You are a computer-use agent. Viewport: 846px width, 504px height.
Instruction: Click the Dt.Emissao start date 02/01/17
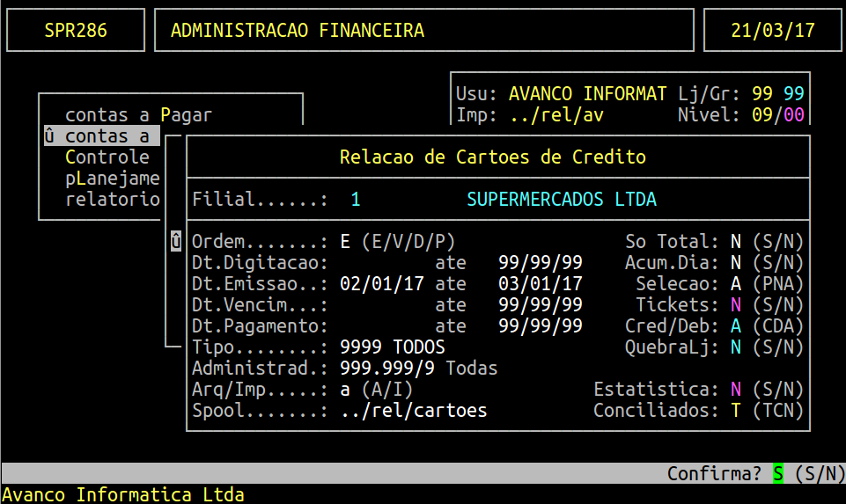pyautogui.click(x=382, y=284)
